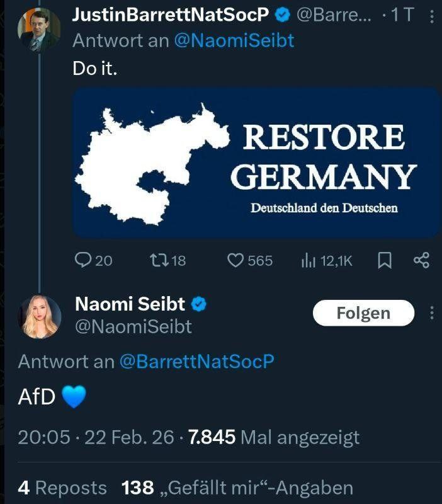View the 4 Reposts list
442x504 pixels.
[62, 488]
